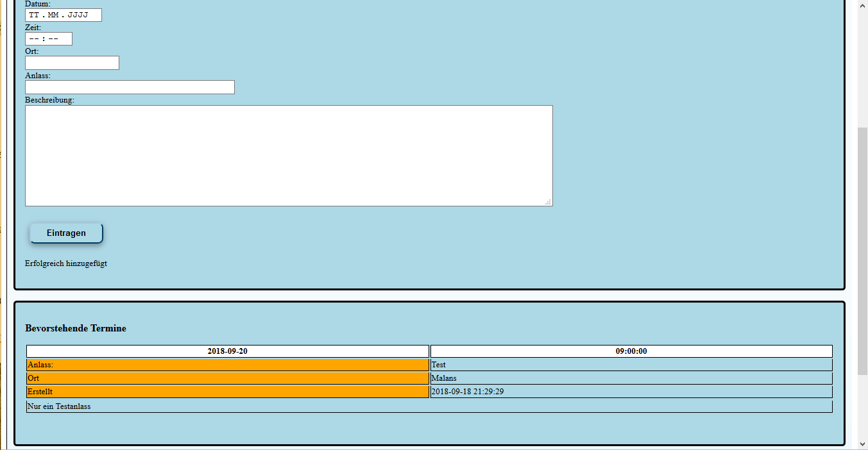The height and width of the screenshot is (450, 868).
Task: Click the orange Anlass: table cell
Action: point(227,365)
